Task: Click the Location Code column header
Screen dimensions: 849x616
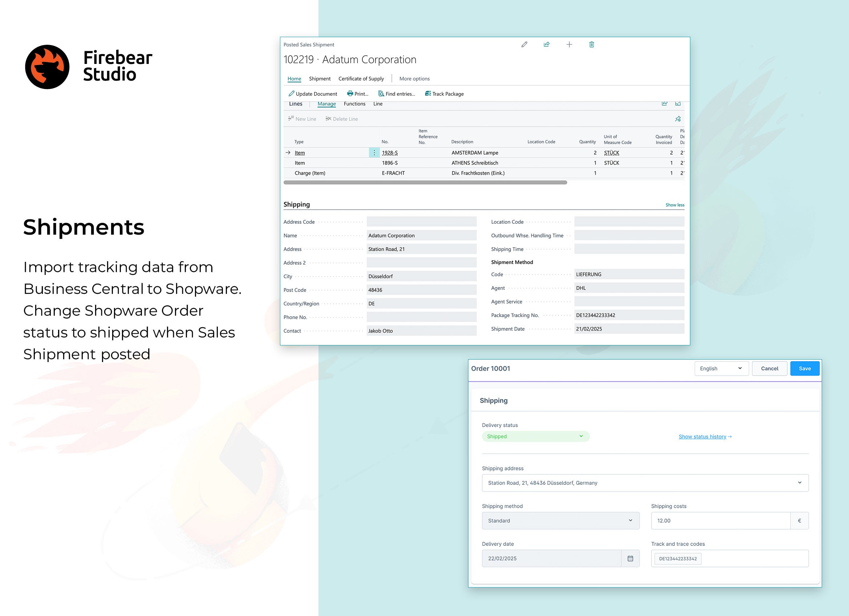Action: coord(541,142)
